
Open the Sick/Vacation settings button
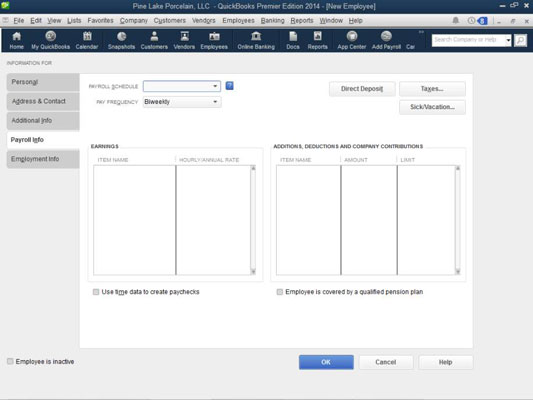point(432,107)
